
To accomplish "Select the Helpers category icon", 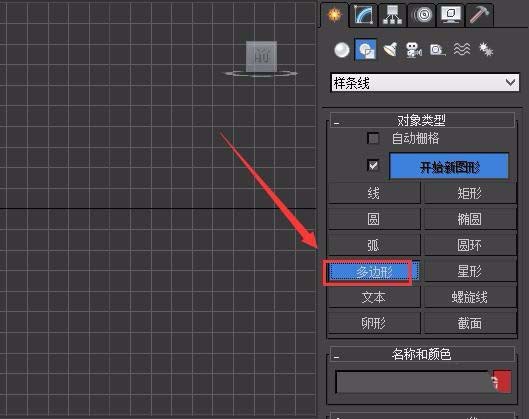I will (x=437, y=50).
